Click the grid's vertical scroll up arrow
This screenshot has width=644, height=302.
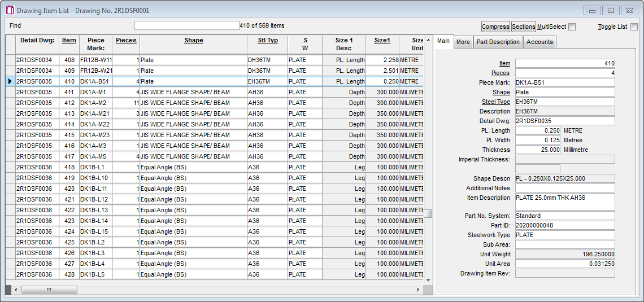[x=428, y=39]
